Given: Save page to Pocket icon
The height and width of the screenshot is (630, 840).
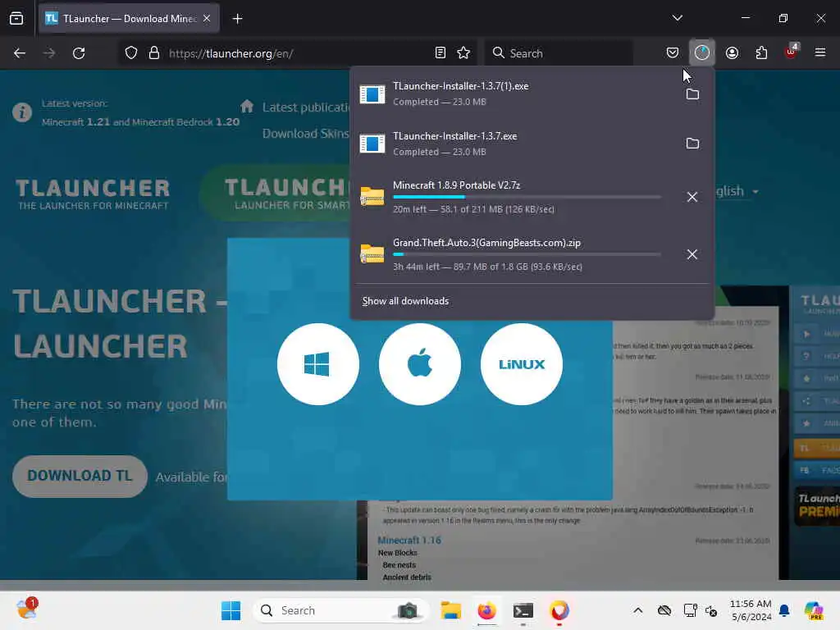Looking at the screenshot, I should coord(673,52).
